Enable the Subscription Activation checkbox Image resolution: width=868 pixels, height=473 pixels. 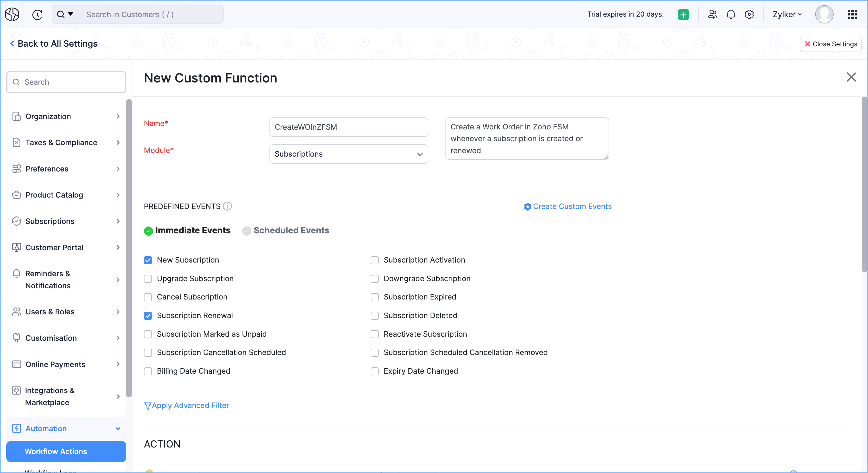[x=374, y=260]
